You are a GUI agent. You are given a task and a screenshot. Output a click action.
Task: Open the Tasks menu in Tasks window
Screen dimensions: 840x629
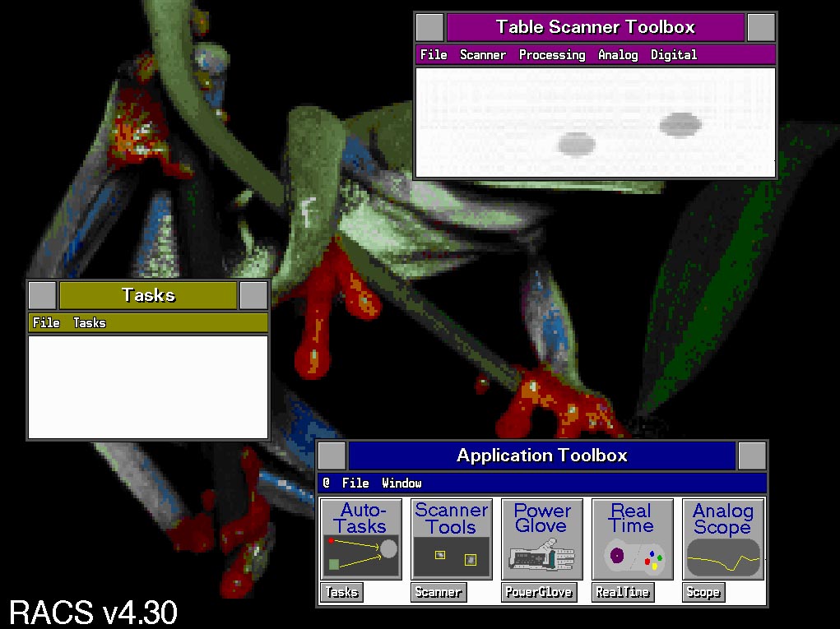click(x=89, y=323)
